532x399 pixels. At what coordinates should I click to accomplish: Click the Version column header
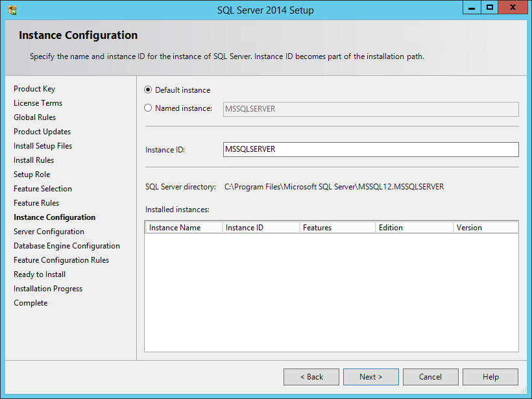(486, 228)
